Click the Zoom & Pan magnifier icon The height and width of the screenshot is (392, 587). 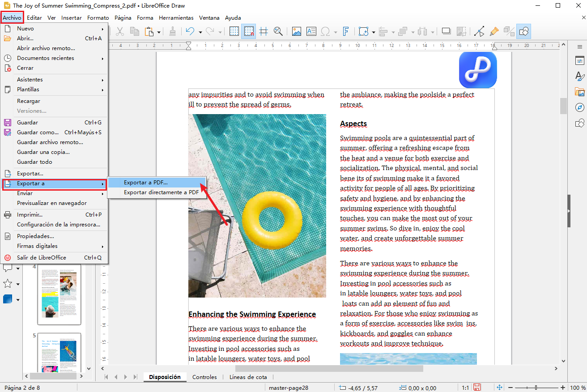278,31
